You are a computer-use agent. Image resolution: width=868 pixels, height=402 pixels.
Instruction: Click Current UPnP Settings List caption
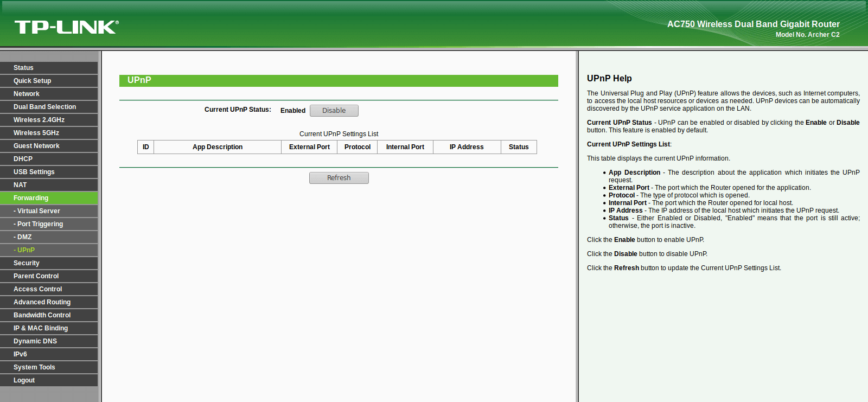pos(339,134)
